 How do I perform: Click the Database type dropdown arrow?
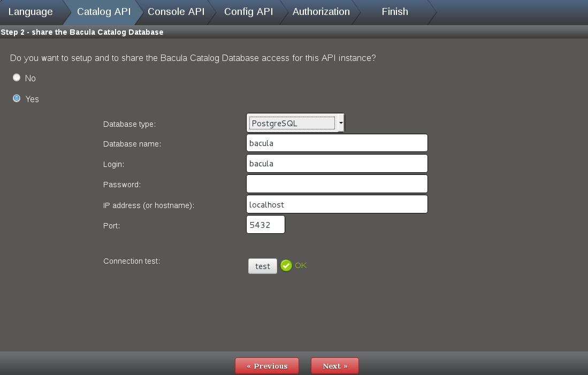click(341, 123)
